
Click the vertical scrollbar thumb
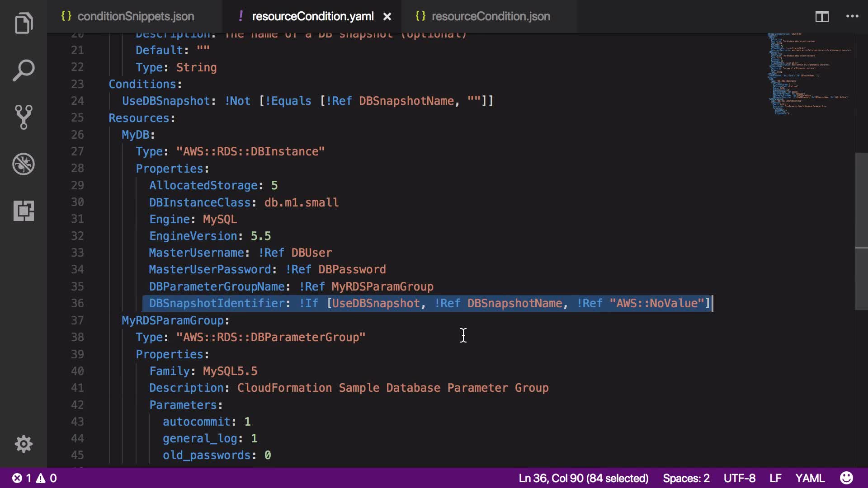pyautogui.click(x=861, y=230)
